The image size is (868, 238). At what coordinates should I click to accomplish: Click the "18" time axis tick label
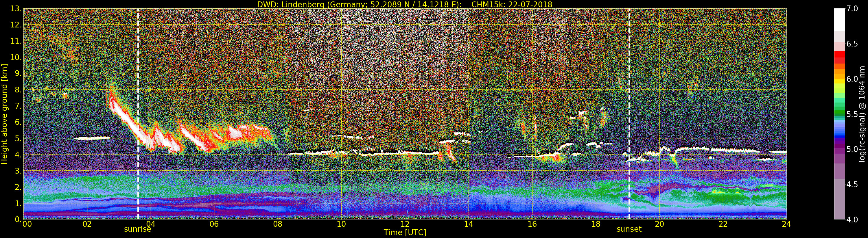596,224
